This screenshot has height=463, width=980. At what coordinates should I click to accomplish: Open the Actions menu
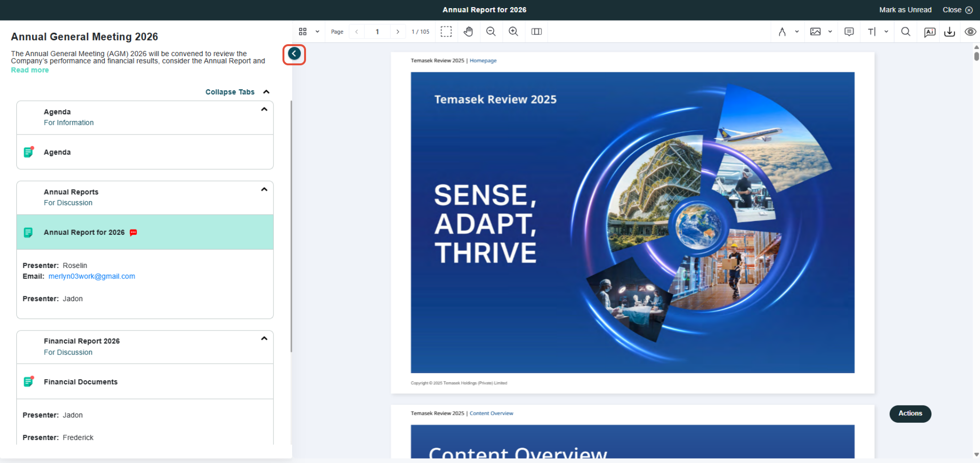(910, 414)
